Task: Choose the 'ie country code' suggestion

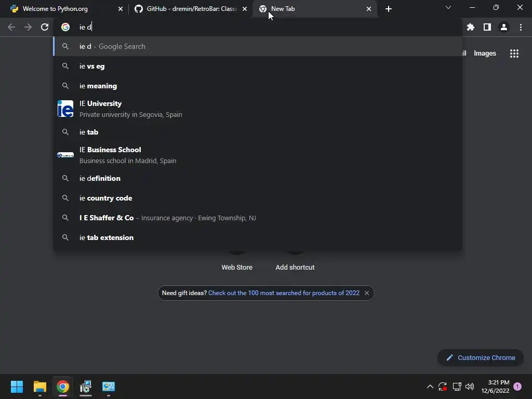Action: [258, 198]
